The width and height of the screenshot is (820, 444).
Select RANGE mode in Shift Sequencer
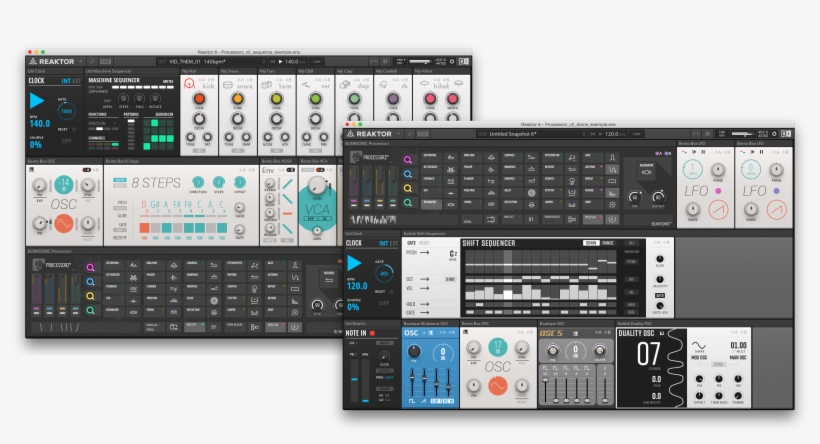(608, 243)
